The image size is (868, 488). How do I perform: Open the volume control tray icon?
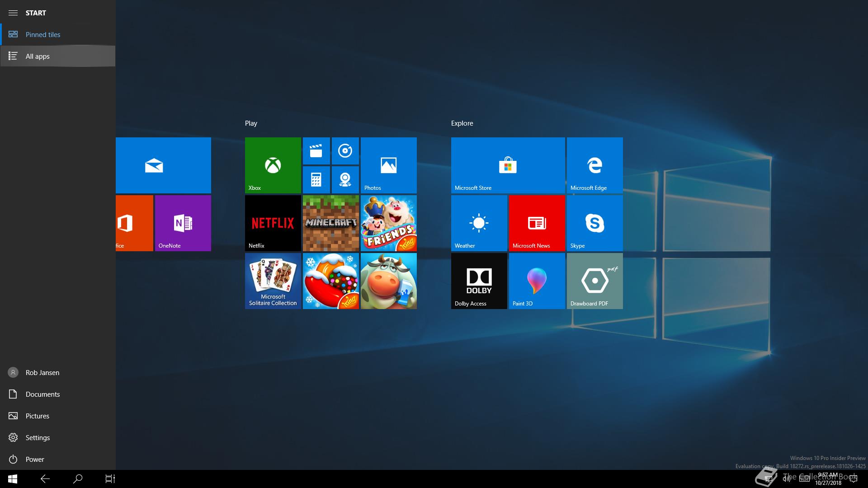[787, 479]
